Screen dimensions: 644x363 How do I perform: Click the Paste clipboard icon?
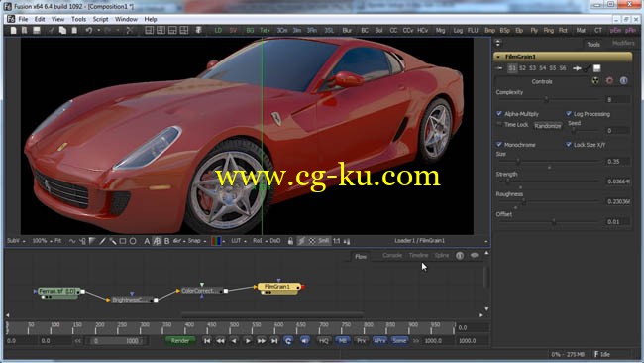tap(74, 31)
